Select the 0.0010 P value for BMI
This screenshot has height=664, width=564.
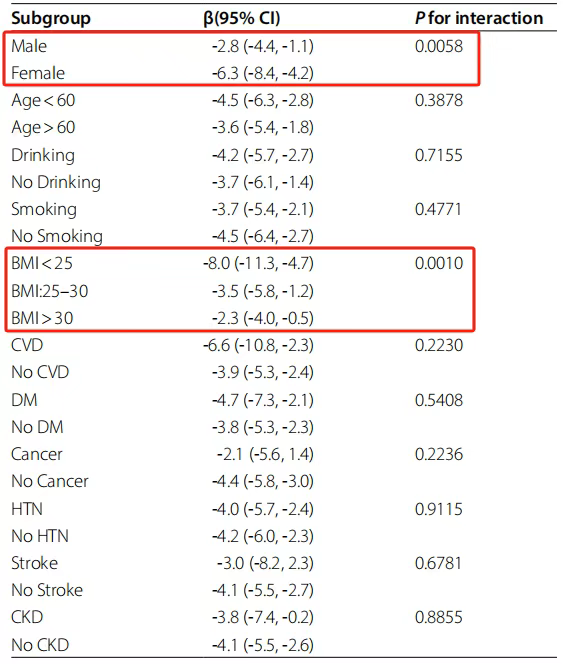click(x=439, y=263)
